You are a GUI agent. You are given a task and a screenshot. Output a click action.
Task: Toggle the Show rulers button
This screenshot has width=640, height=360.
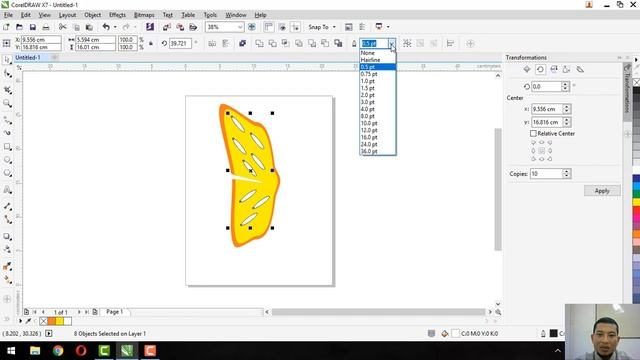coord(269,27)
